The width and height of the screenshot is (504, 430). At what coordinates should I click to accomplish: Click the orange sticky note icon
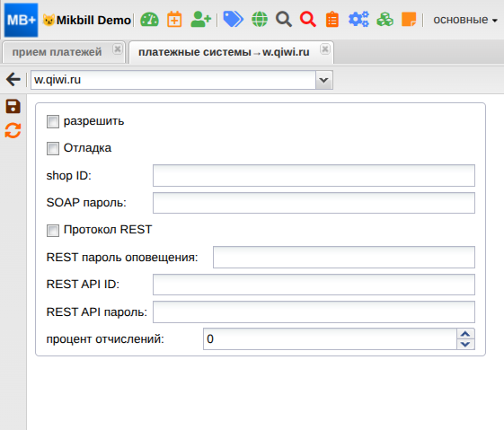tap(409, 19)
